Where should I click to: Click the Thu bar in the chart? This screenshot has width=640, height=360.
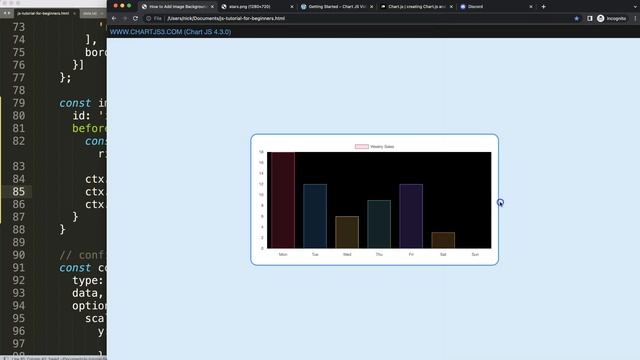click(x=379, y=224)
